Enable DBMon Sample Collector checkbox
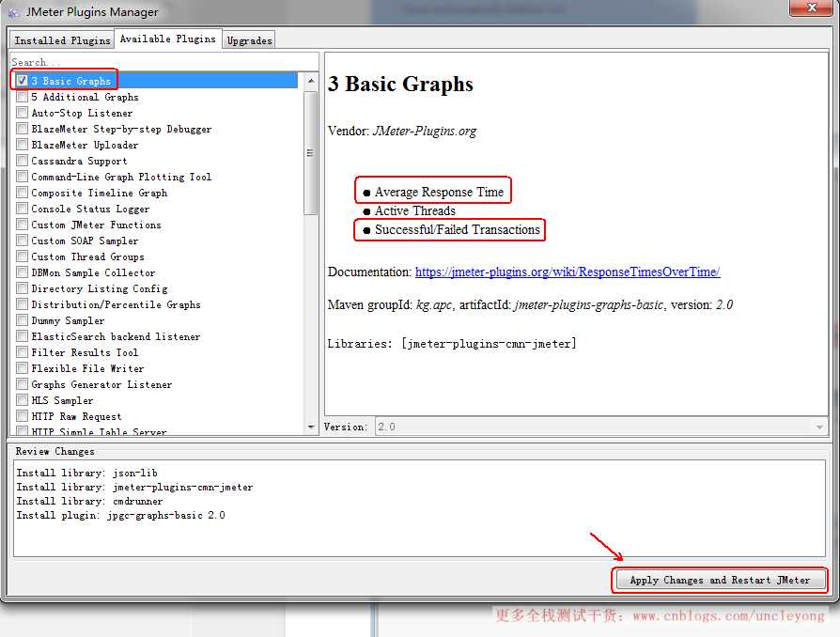Screen dimensions: 840x637 [22, 272]
